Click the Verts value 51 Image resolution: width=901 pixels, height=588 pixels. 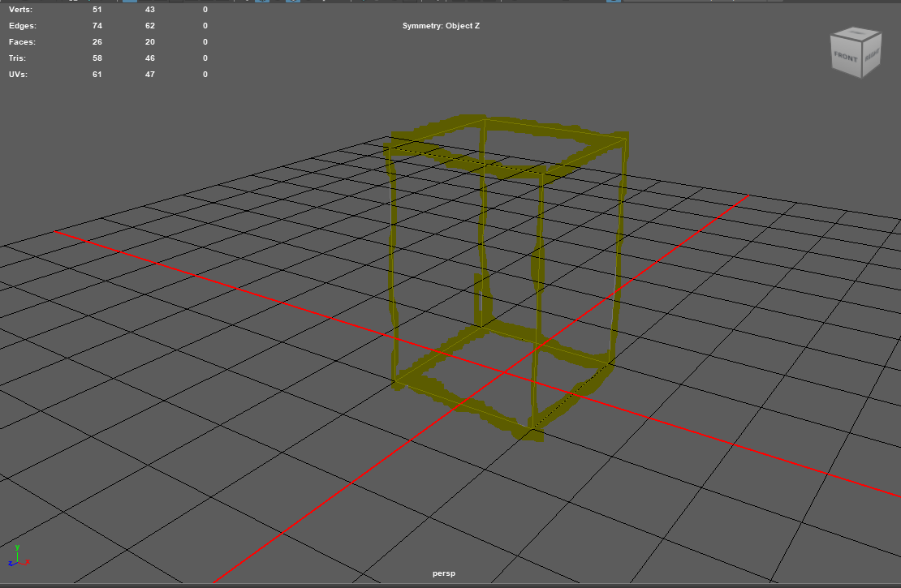[97, 10]
